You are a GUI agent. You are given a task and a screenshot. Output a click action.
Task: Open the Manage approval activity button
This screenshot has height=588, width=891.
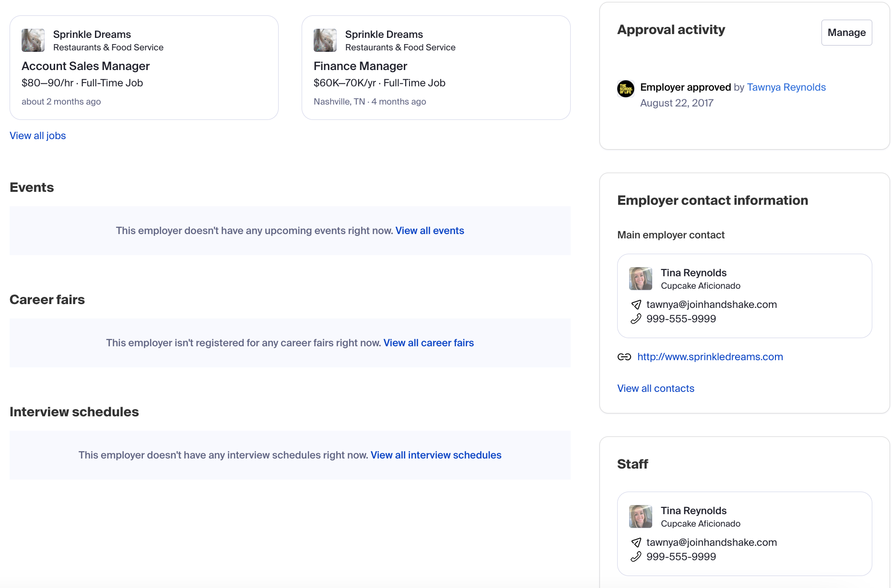tap(846, 33)
